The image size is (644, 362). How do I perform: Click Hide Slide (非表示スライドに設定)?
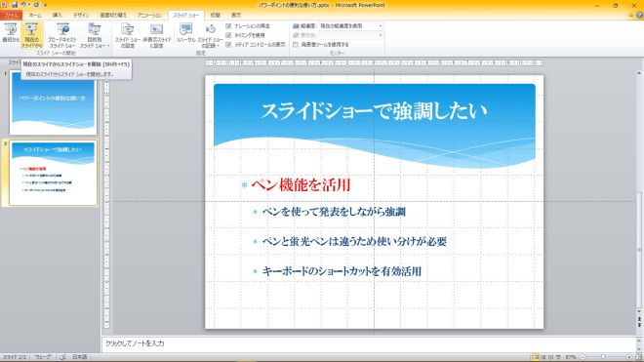[157, 34]
